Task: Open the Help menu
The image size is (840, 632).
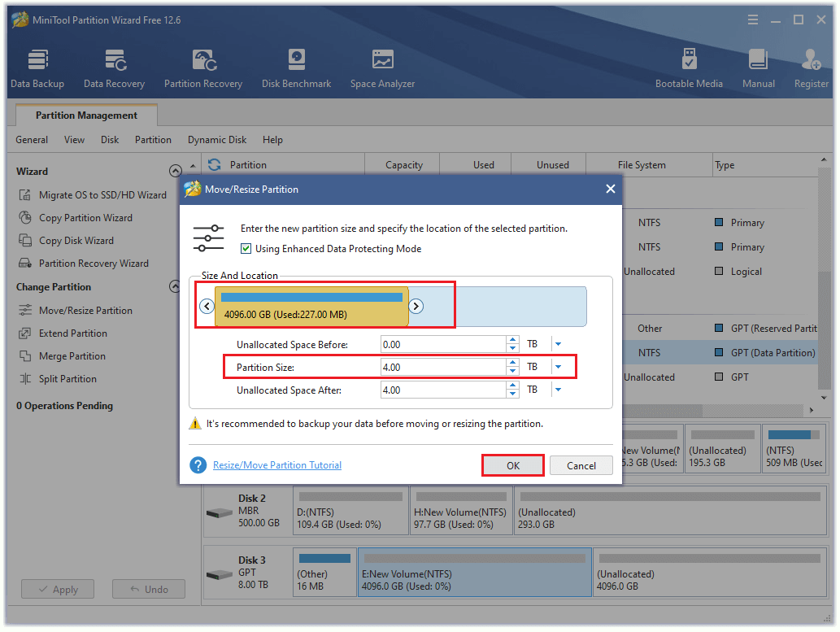Action: pyautogui.click(x=272, y=140)
